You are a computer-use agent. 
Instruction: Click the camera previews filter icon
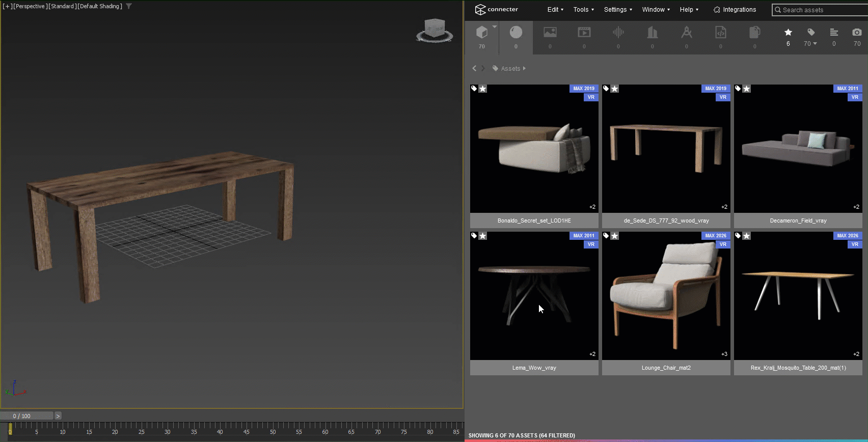tap(857, 32)
